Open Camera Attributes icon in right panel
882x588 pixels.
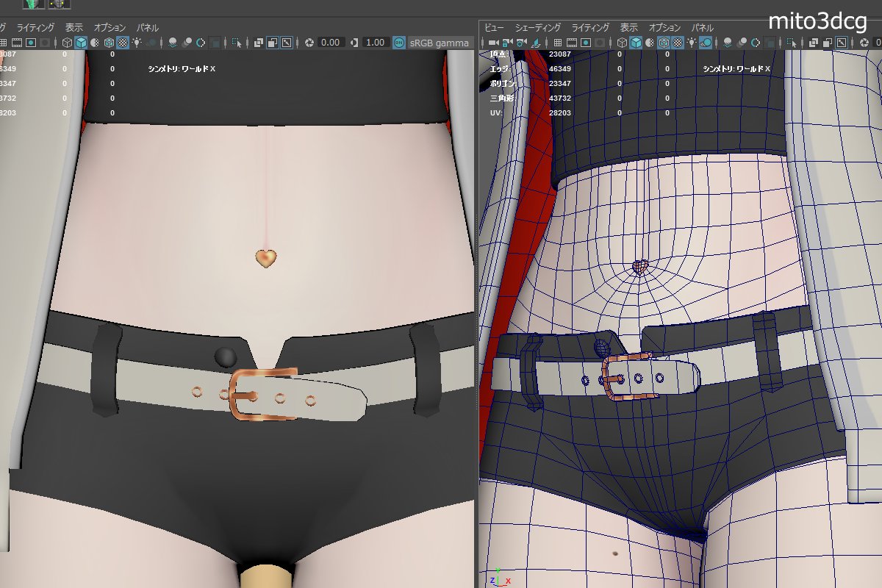coord(522,43)
